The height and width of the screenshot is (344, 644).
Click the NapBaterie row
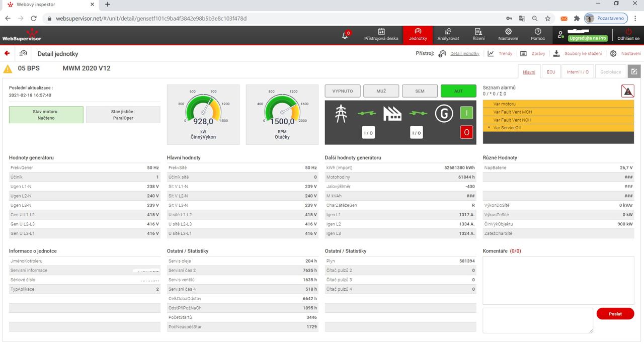[558, 167]
